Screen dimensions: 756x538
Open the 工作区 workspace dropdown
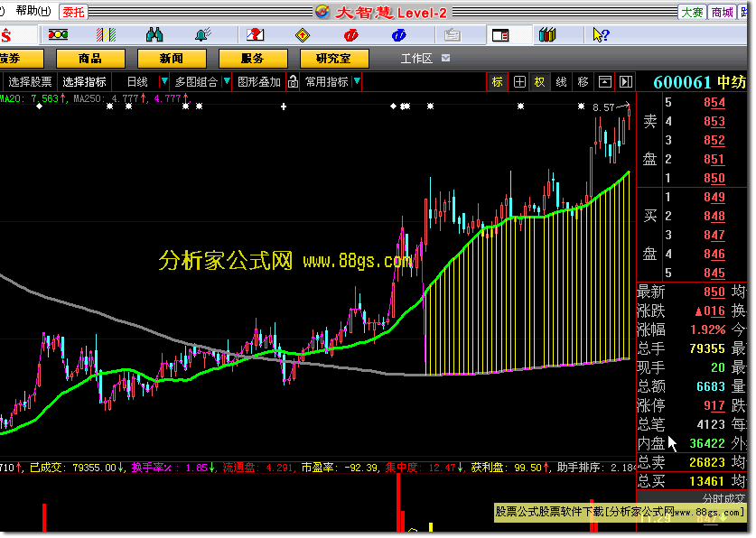[446, 59]
